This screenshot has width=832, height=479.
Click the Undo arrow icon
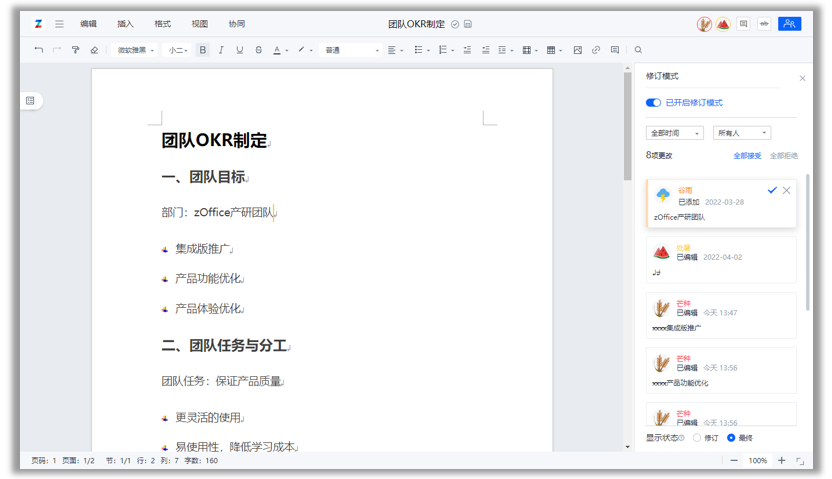[x=39, y=50]
